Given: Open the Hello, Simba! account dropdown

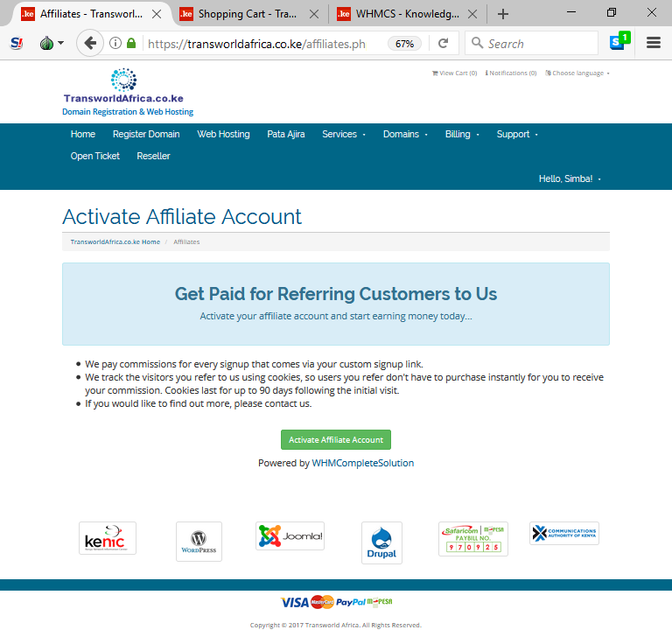Looking at the screenshot, I should coord(570,178).
